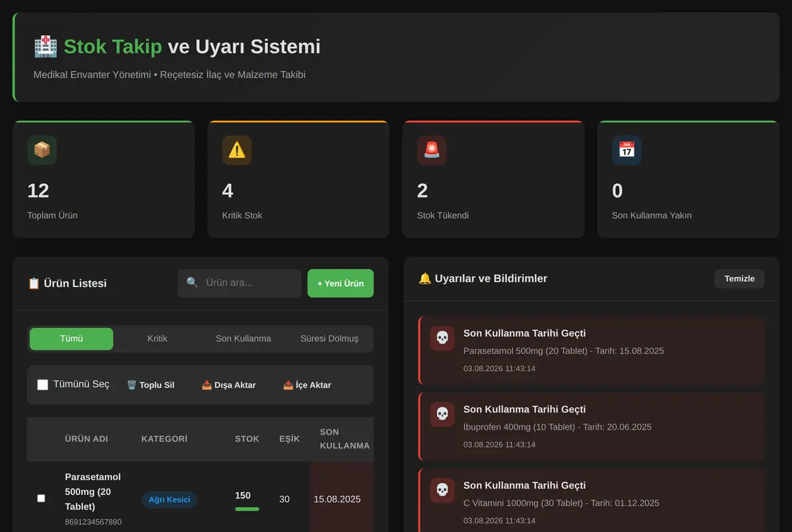Open the Son Kullanma filter tab
Viewport: 792px width, 532px height.
(244, 339)
